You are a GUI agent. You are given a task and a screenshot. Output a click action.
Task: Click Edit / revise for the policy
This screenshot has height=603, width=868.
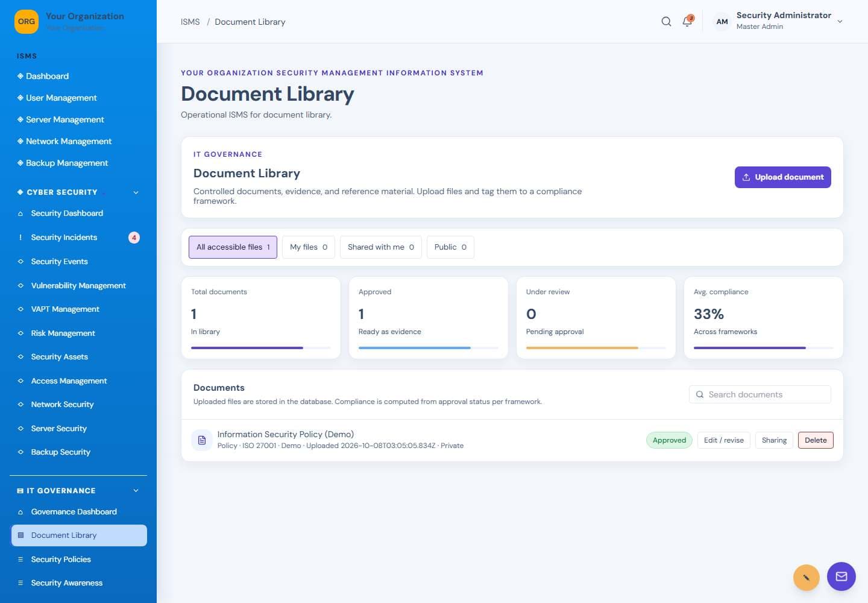point(724,440)
